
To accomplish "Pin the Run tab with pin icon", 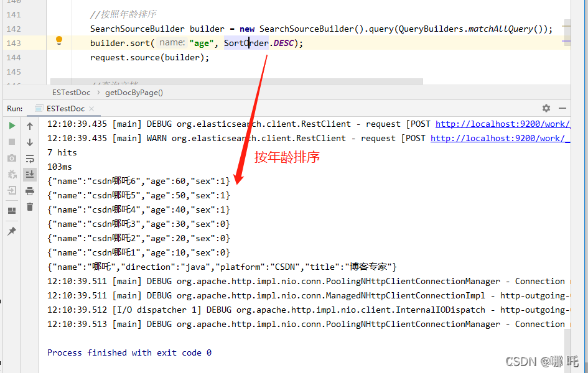I will pyautogui.click(x=12, y=231).
